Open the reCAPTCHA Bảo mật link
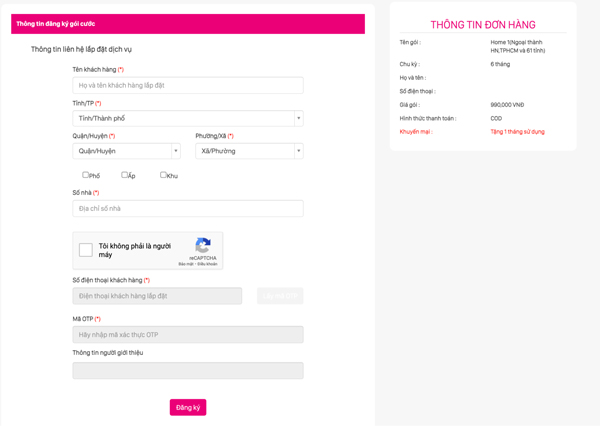This screenshot has width=600, height=426. point(187,264)
